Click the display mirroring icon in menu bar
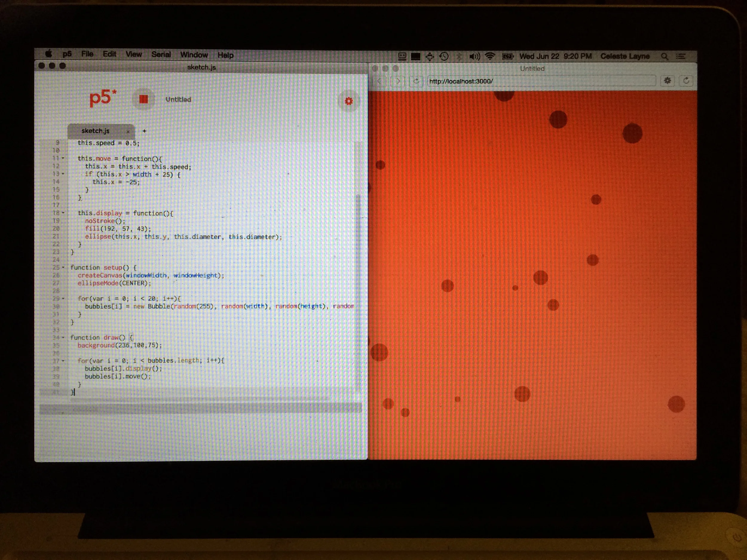 [402, 56]
